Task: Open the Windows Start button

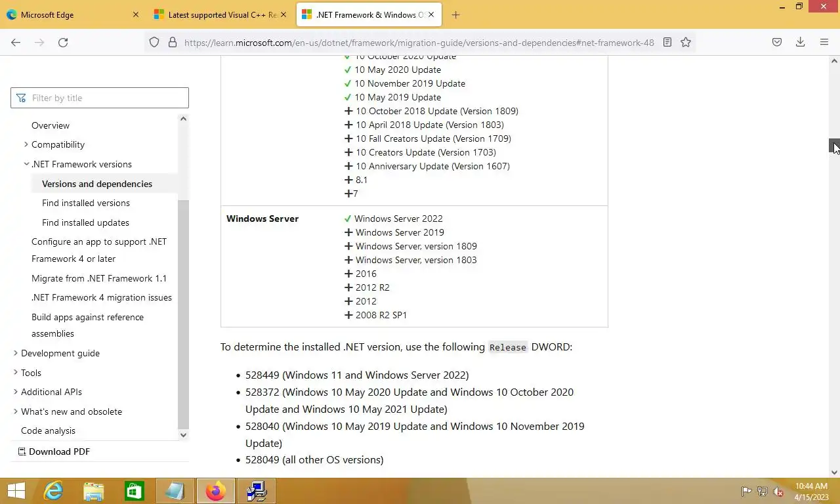Action: [16, 491]
